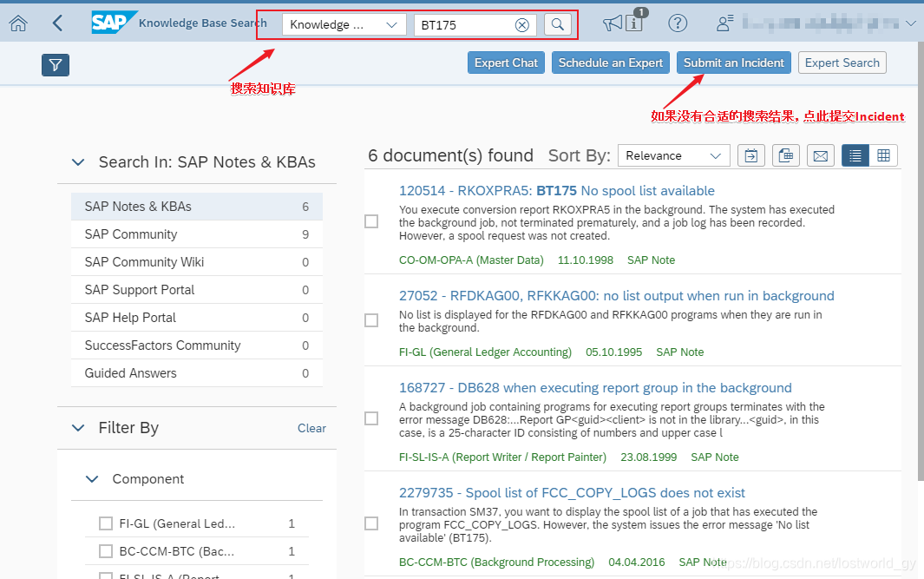The width and height of the screenshot is (924, 579).
Task: Click CO-OM-OPA-A (Master Data) component
Action: [x=471, y=260]
